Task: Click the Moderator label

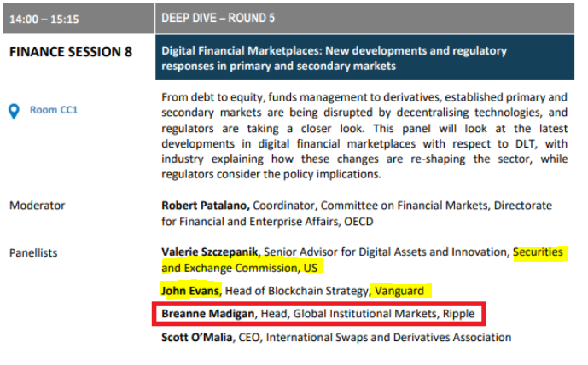Action: [37, 206]
